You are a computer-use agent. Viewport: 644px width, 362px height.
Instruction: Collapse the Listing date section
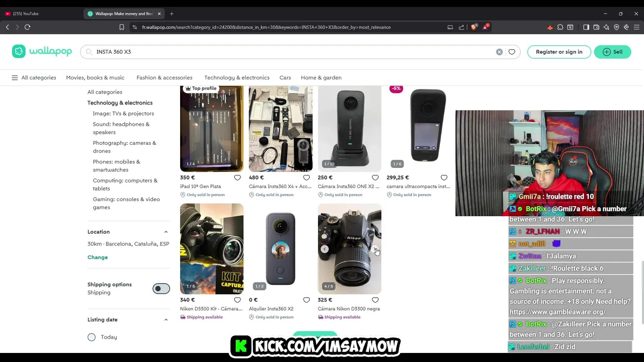click(166, 320)
